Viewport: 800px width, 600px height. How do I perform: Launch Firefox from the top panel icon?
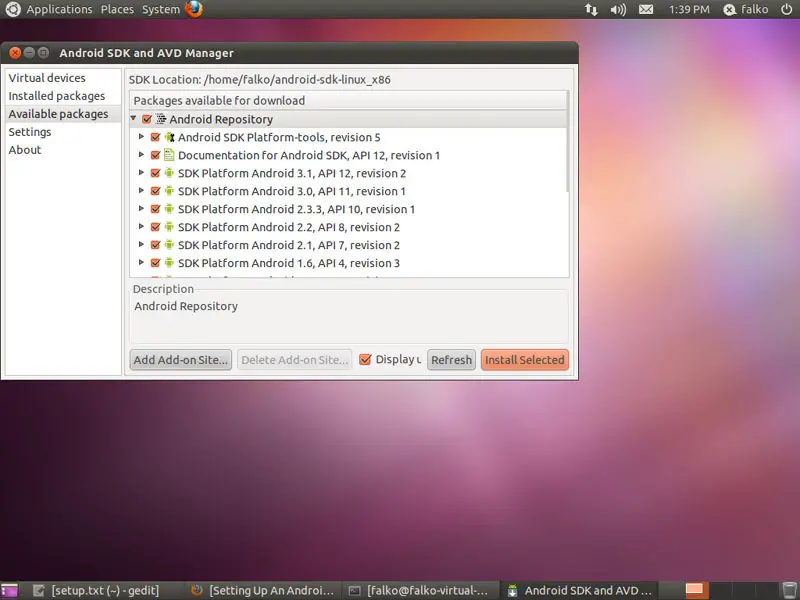pos(194,9)
